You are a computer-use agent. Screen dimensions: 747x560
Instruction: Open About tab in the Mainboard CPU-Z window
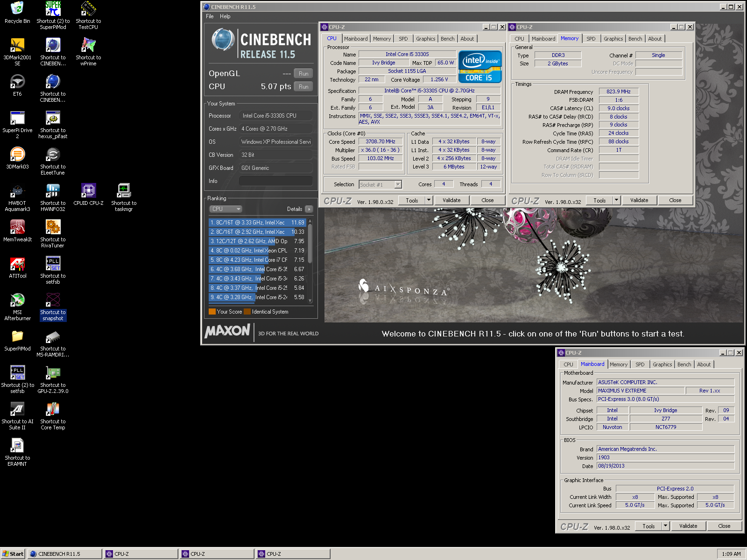click(x=704, y=364)
